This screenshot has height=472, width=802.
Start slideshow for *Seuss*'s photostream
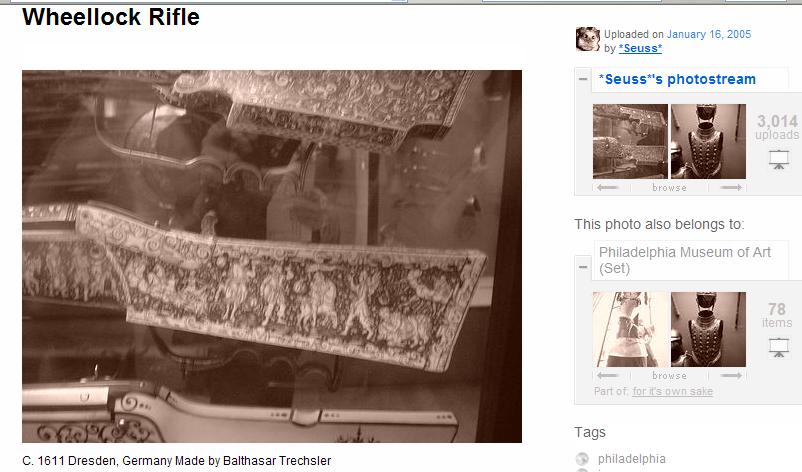(778, 160)
